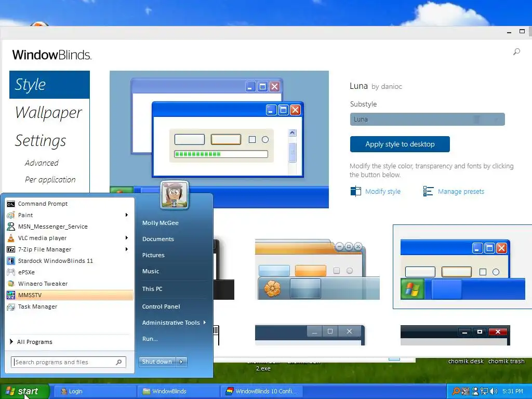Click the Manage presets icon
The width and height of the screenshot is (532, 399).
(428, 191)
